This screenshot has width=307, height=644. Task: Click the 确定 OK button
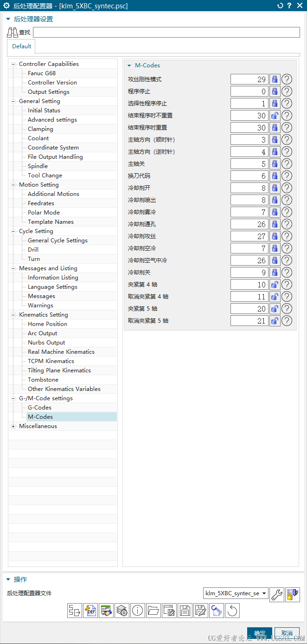click(260, 634)
